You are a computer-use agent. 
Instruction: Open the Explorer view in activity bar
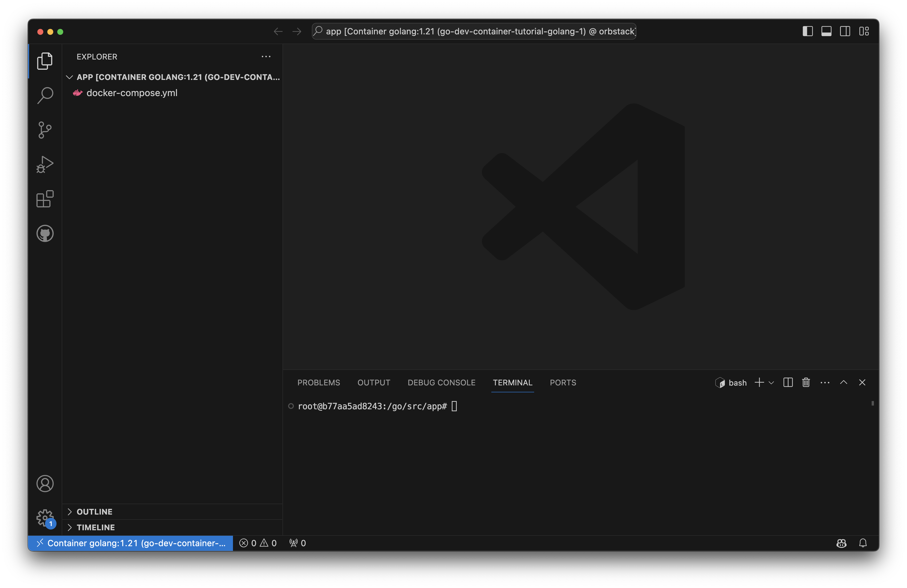tap(45, 61)
